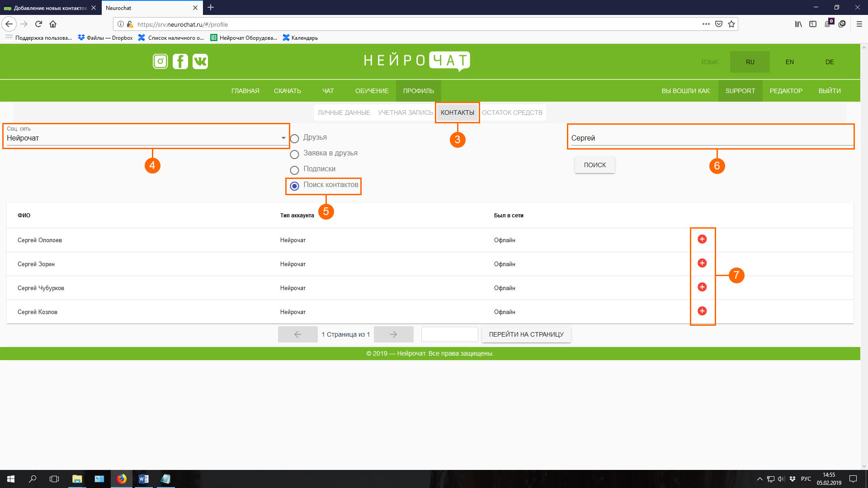
Task: Open the Firefox hamburger menu
Action: pyautogui.click(x=859, y=24)
